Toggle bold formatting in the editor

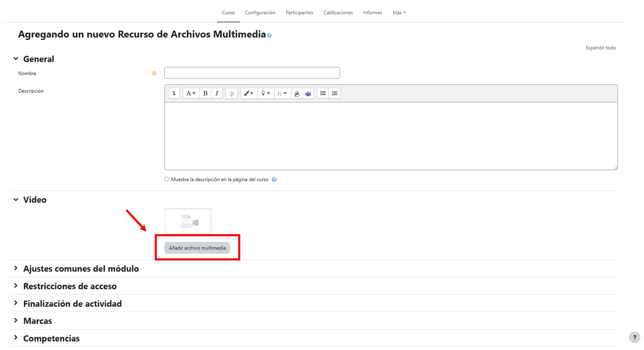click(206, 93)
